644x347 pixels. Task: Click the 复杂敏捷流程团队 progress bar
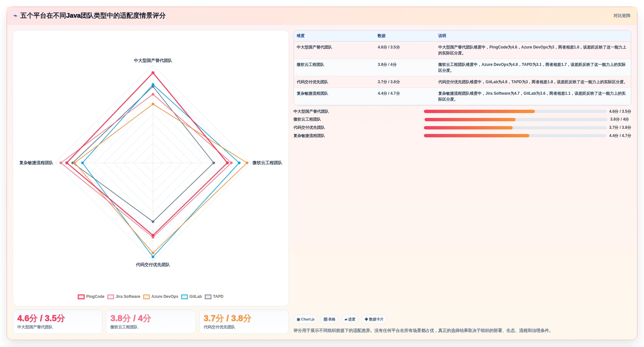click(515, 136)
